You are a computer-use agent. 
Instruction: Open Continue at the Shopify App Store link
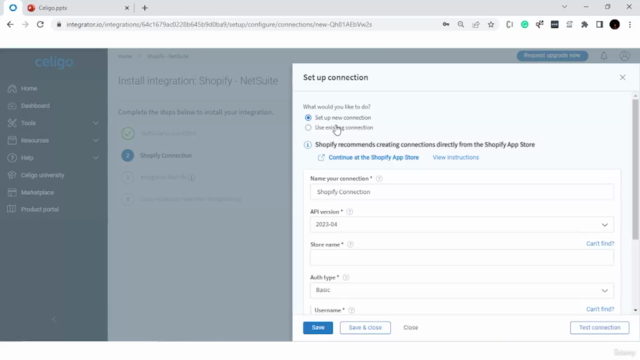tap(373, 158)
